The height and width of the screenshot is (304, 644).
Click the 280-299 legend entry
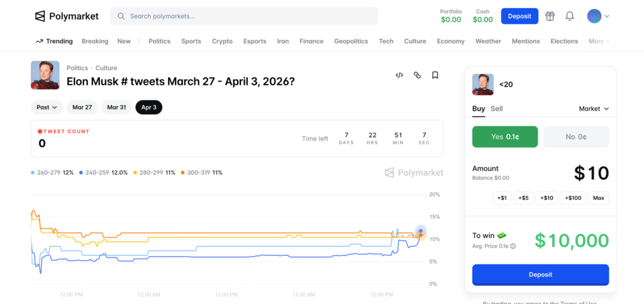point(155,173)
